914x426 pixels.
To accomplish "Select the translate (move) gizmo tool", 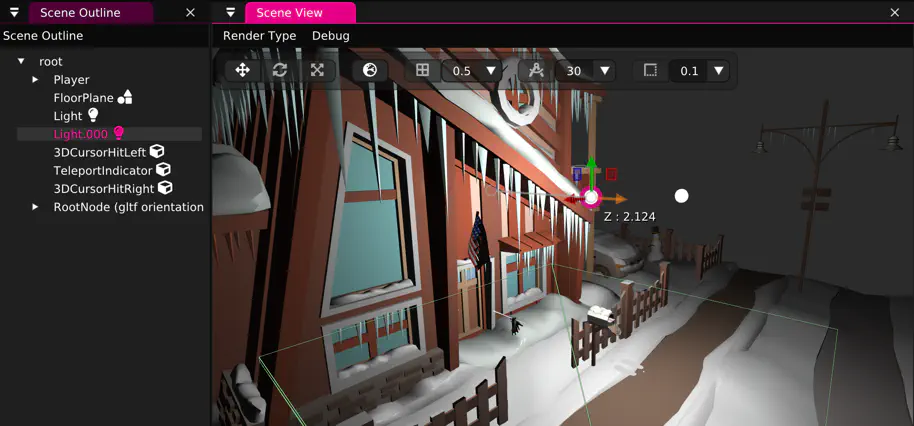I will tap(242, 71).
